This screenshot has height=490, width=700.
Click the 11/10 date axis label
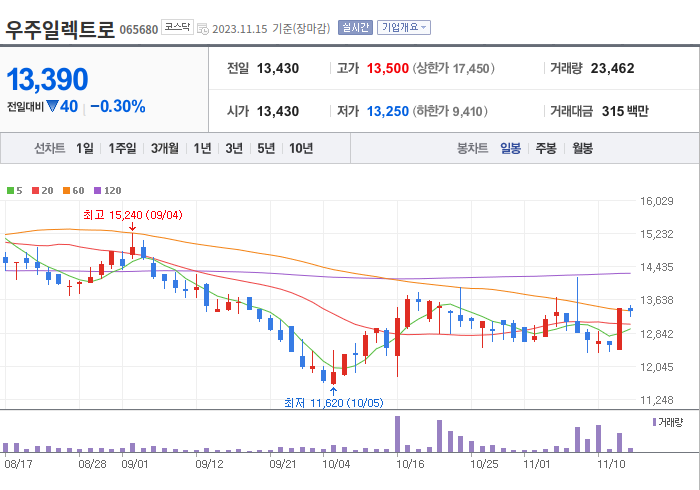[x=611, y=464]
